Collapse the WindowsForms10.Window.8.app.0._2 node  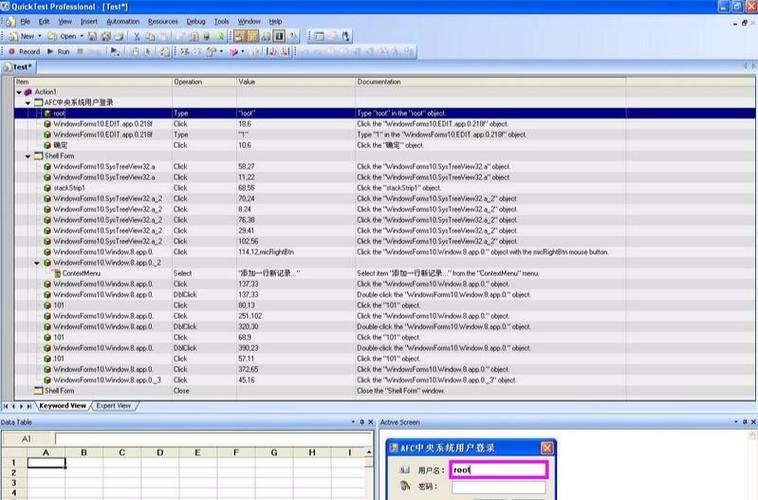click(x=37, y=263)
